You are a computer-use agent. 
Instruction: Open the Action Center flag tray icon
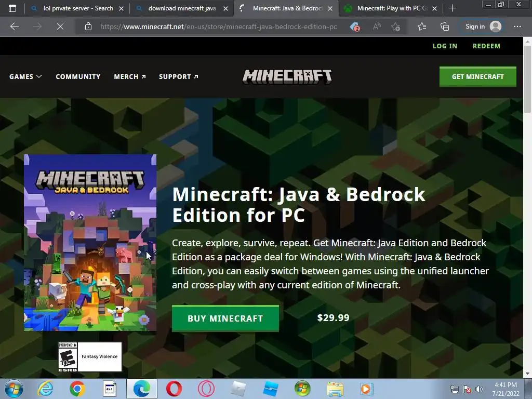coord(467,389)
